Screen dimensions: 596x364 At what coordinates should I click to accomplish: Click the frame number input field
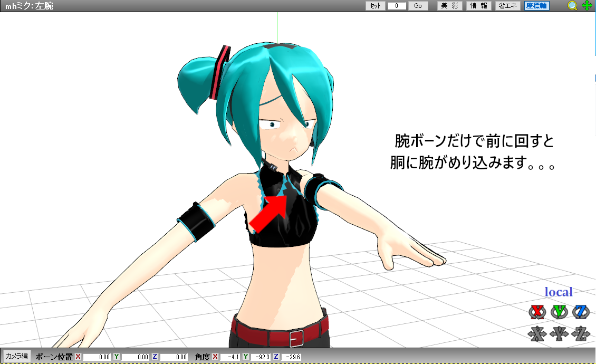click(x=397, y=6)
